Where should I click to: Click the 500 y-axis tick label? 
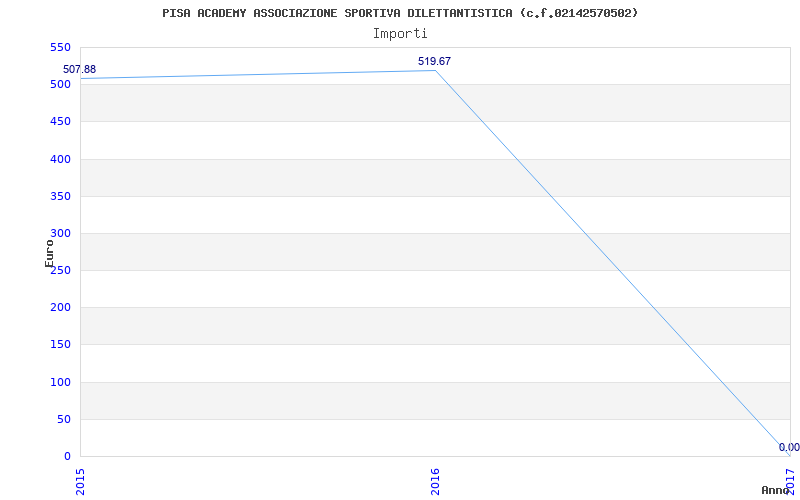60,84
